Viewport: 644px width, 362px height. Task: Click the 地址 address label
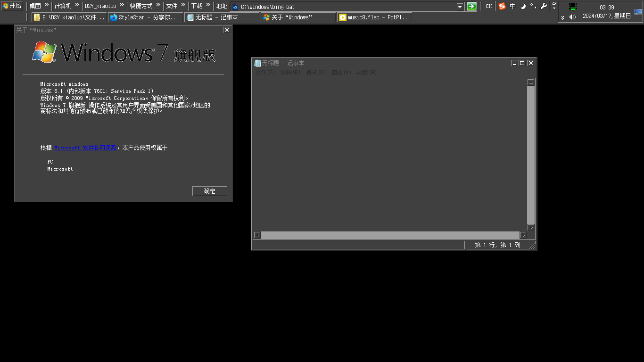pyautogui.click(x=222, y=6)
